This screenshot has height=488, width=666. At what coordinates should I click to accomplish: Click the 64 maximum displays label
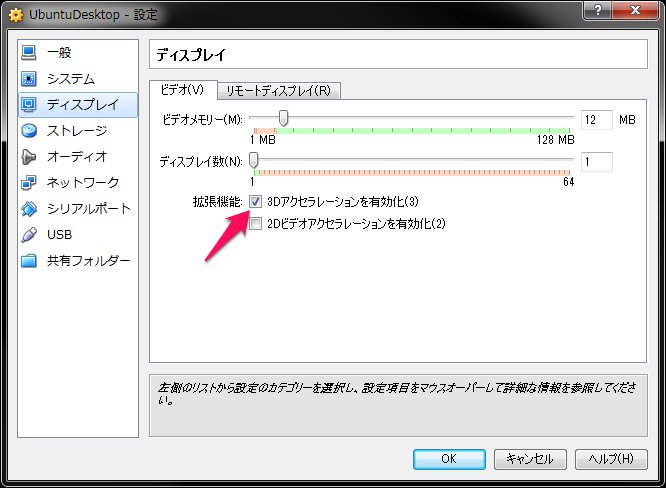(568, 182)
